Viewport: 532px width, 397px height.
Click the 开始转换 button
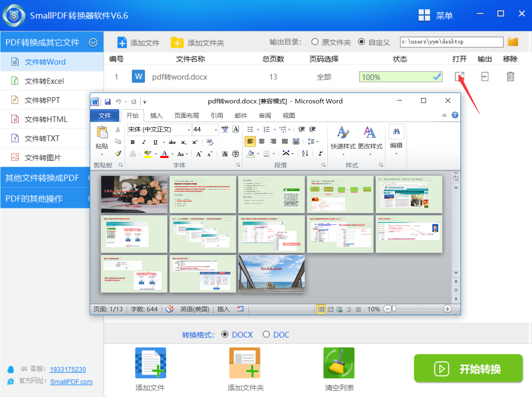pos(468,368)
